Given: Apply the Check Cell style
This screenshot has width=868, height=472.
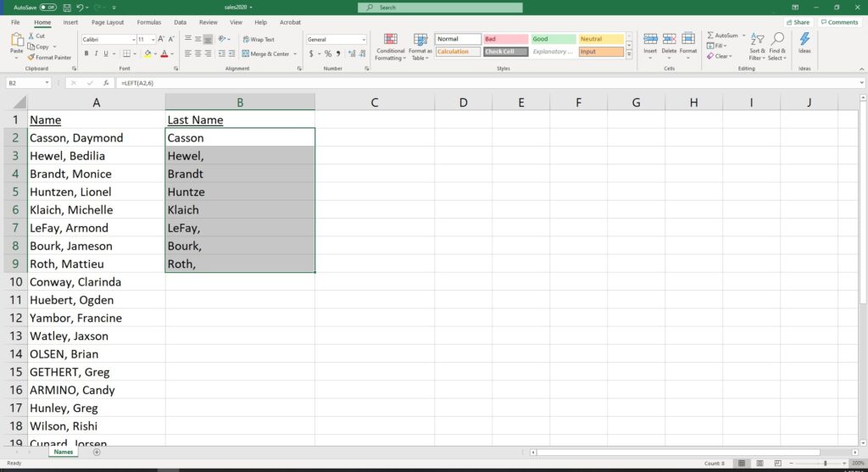Looking at the screenshot, I should tap(505, 52).
